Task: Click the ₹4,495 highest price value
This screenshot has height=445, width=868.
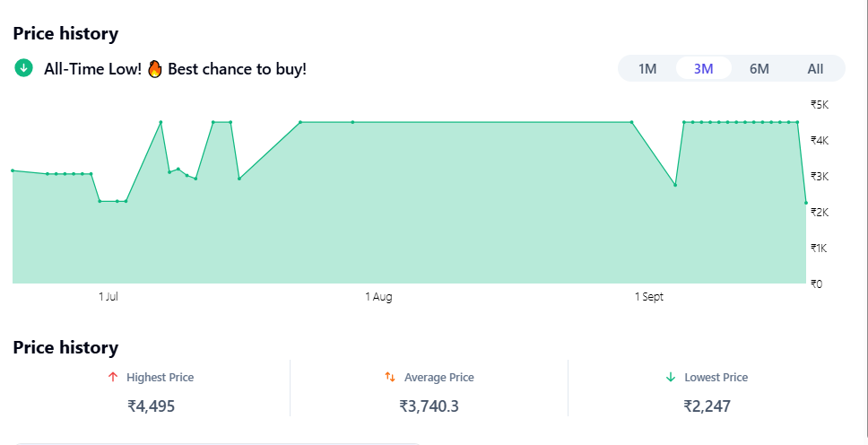Action: [151, 406]
